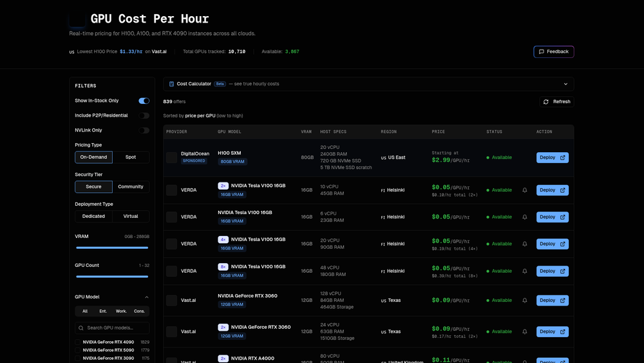
Task: Choose Secure security tier
Action: click(x=93, y=186)
